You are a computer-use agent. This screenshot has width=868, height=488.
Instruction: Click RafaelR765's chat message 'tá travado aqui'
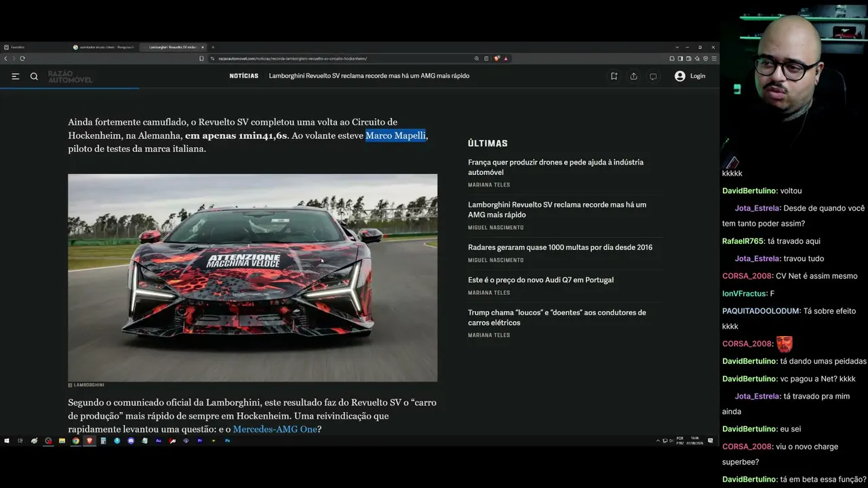pyautogui.click(x=793, y=241)
